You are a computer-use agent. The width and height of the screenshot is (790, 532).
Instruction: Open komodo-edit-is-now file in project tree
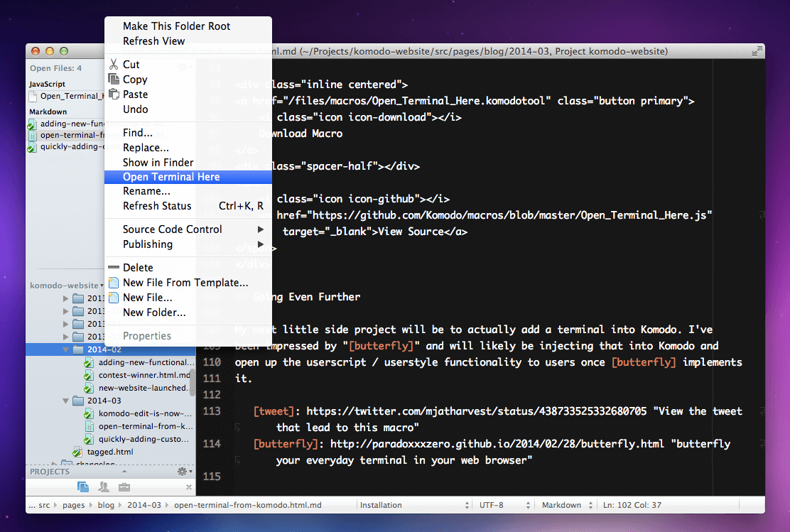point(138,413)
